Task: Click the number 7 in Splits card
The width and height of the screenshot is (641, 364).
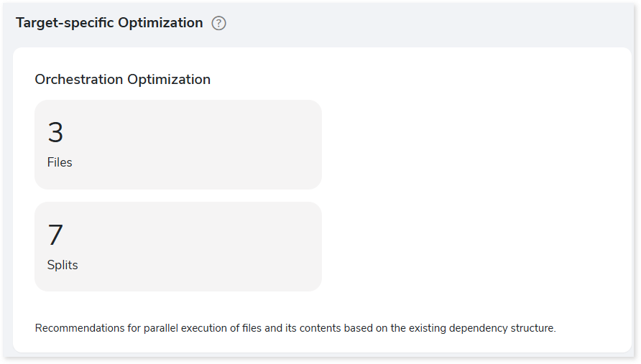Action: click(55, 235)
